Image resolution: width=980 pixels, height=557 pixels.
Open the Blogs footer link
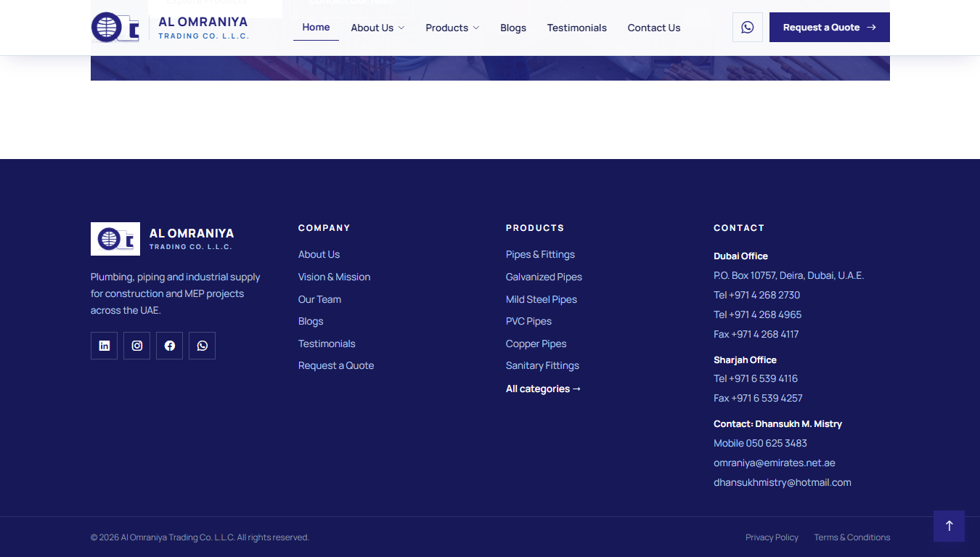(311, 321)
